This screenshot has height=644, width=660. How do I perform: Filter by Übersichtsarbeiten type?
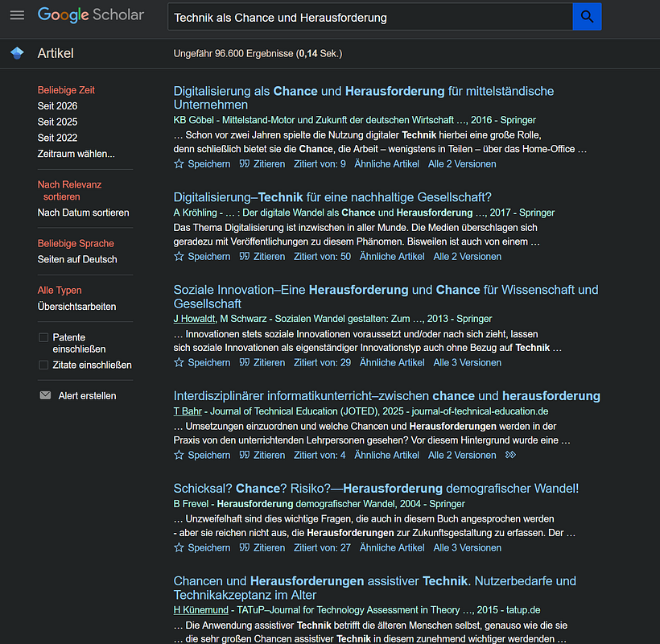76,306
